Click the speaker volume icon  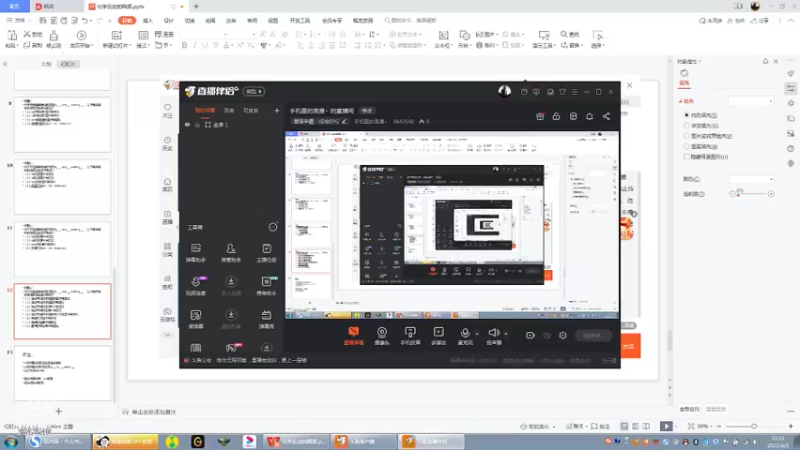[493, 336]
